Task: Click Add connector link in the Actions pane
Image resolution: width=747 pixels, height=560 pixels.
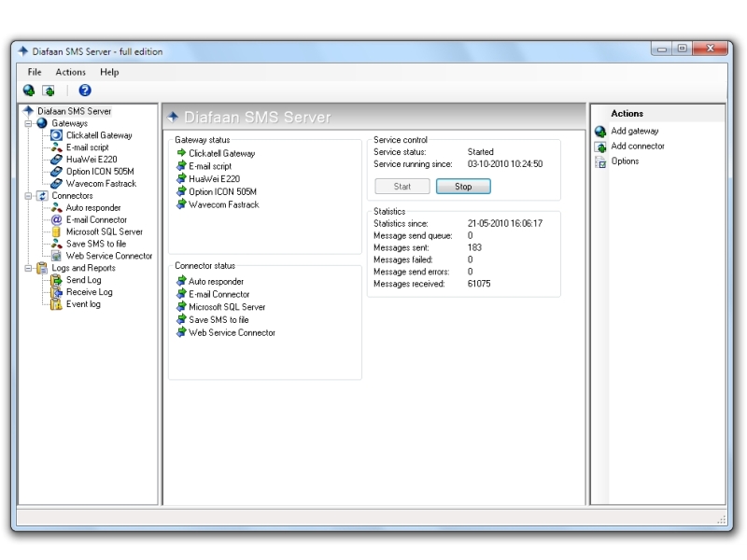Action: click(638, 147)
